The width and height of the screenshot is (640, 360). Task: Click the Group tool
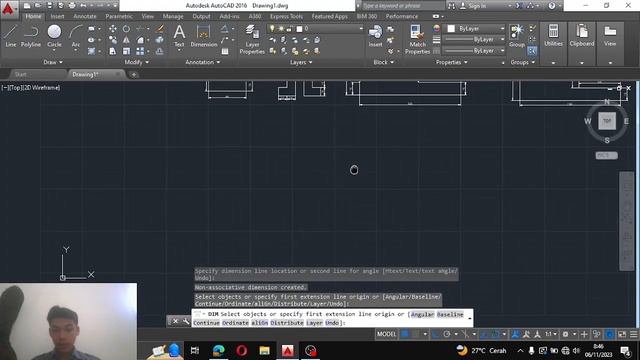click(x=517, y=36)
